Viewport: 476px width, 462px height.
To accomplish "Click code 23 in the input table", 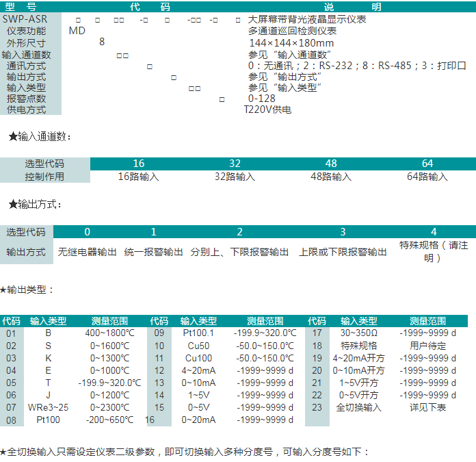I will point(317,407).
